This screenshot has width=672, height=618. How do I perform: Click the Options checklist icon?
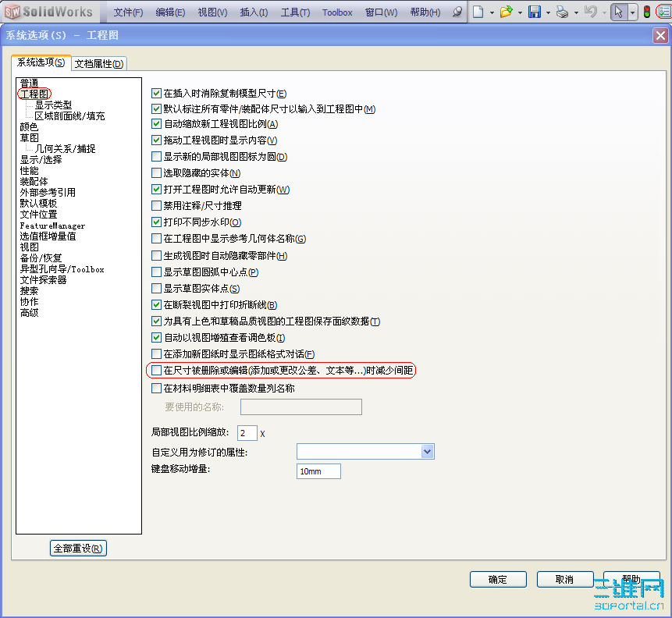665,12
